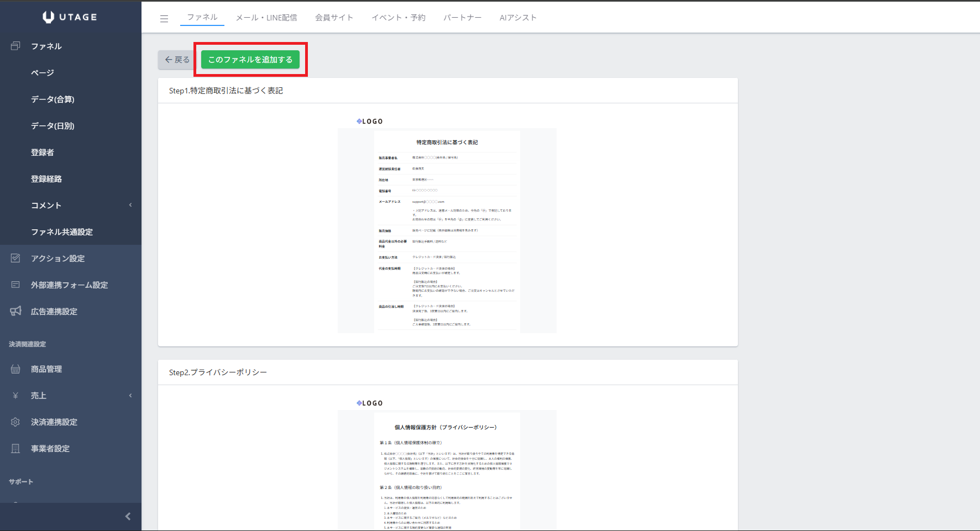Click the 外部連携フォーム設定 form icon
This screenshot has width=980, height=531.
tap(15, 285)
